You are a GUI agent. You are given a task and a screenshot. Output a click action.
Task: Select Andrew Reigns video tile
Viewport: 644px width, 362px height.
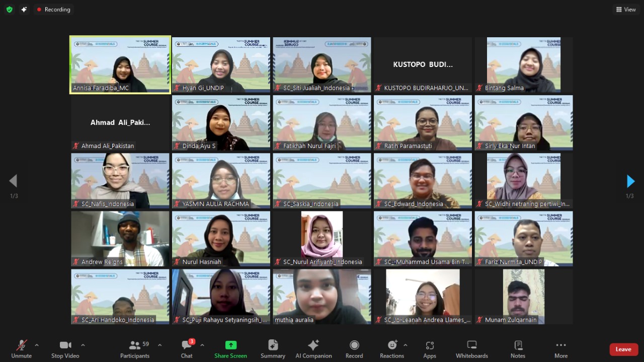click(x=120, y=239)
